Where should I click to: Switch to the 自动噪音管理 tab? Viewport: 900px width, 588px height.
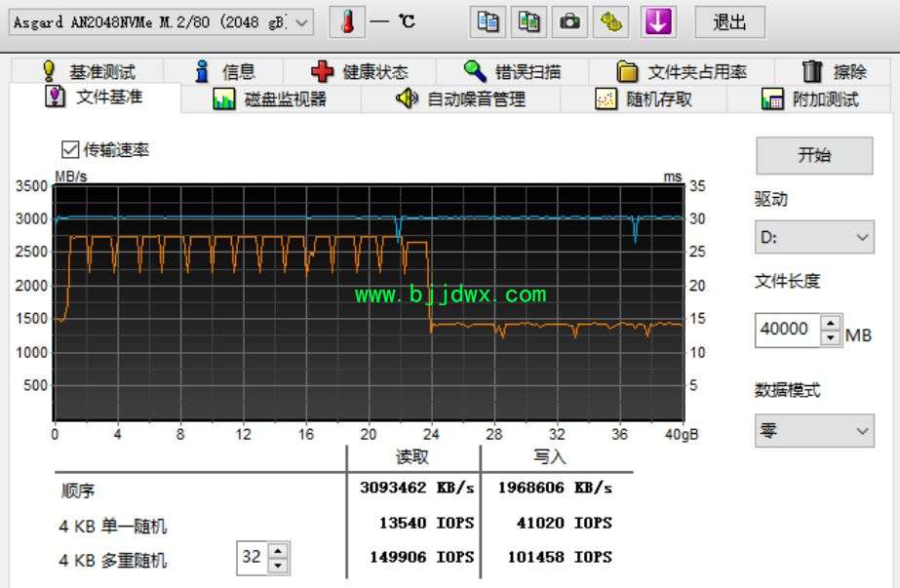[x=460, y=99]
